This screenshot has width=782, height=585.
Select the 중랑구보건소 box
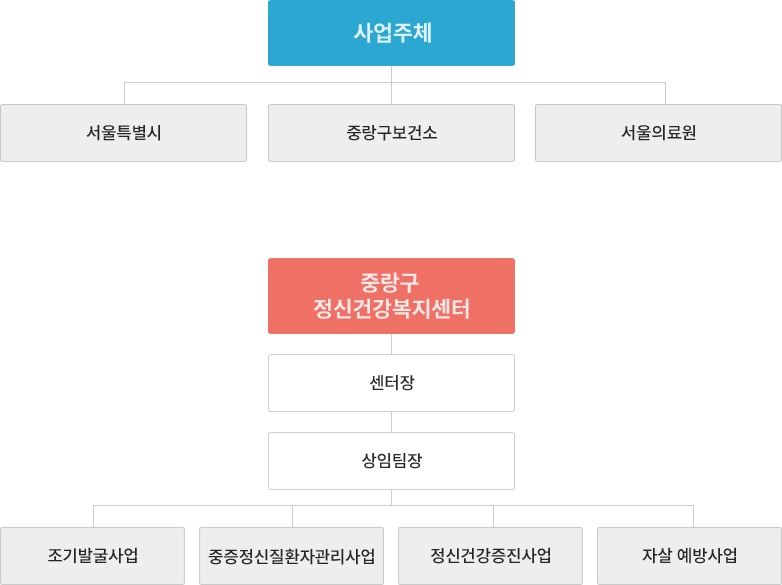click(391, 133)
